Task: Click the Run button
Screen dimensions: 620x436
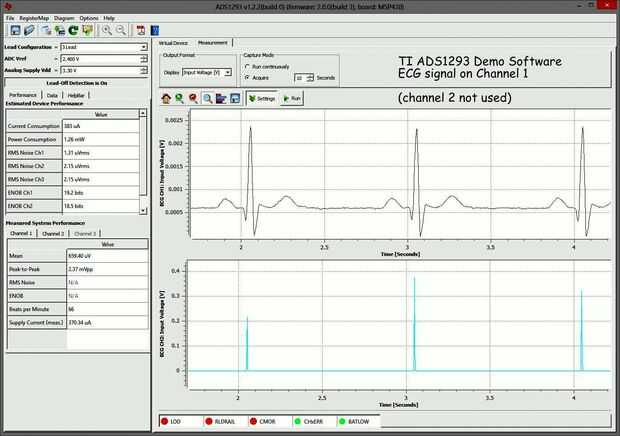Action: point(292,98)
